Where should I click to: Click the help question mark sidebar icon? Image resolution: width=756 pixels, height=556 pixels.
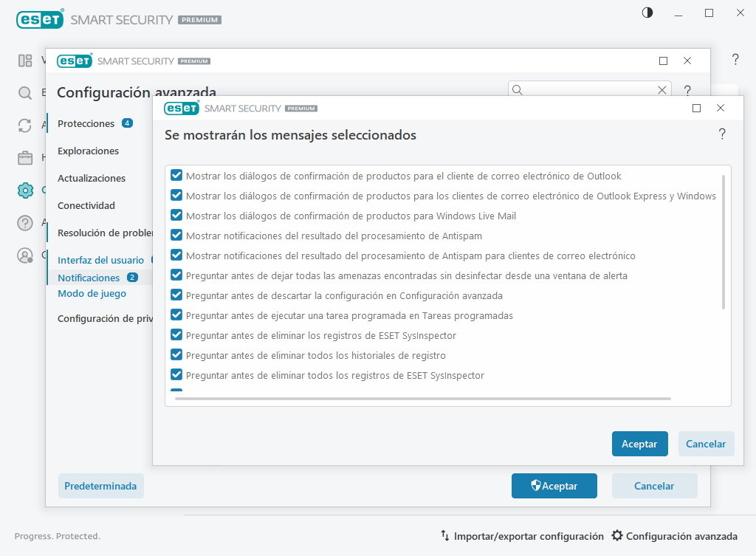[x=25, y=223]
